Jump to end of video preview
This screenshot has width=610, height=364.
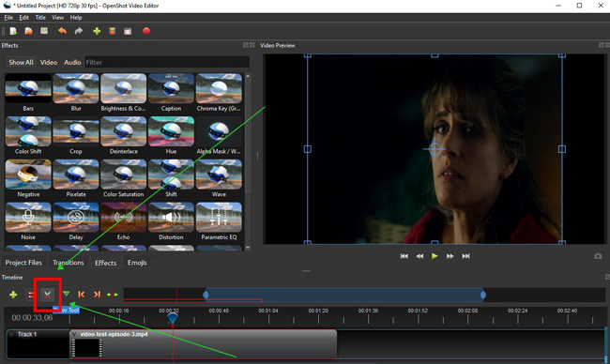click(465, 256)
